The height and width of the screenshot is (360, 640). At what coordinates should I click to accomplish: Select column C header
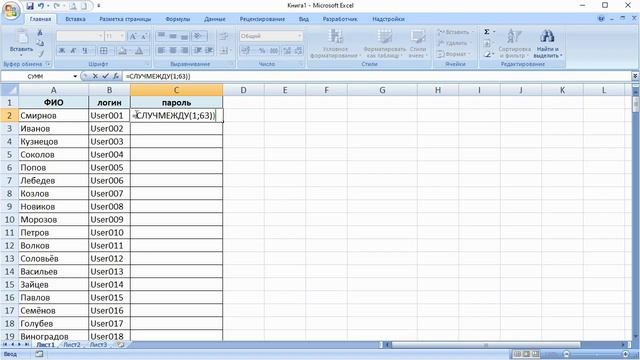[x=176, y=90]
